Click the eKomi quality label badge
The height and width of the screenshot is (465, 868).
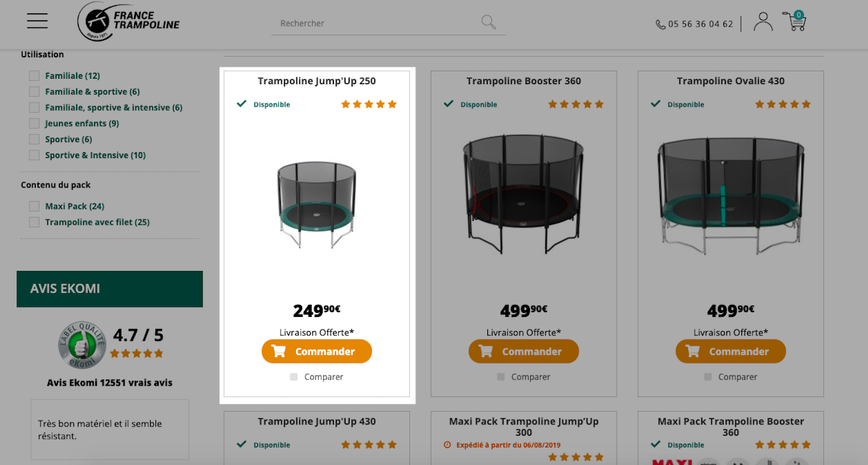(x=82, y=344)
